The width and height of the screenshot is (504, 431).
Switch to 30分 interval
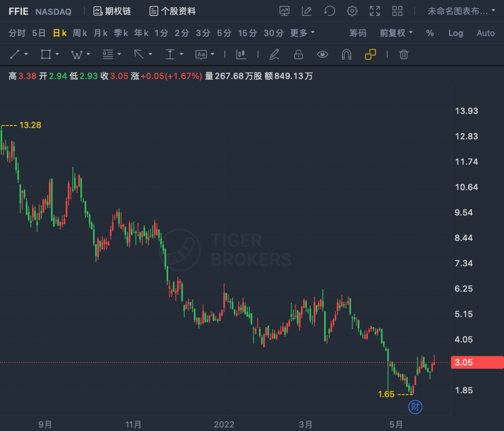tap(273, 33)
